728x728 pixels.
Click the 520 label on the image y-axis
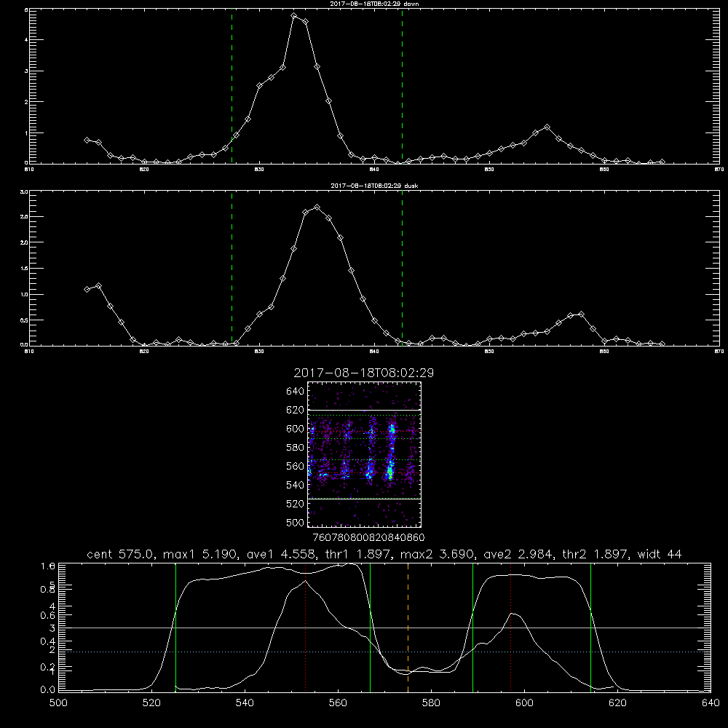(296, 504)
